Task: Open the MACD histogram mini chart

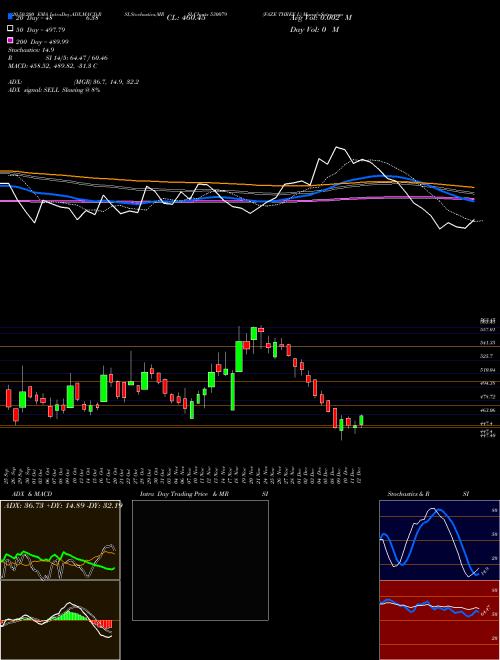Action: coord(60,620)
